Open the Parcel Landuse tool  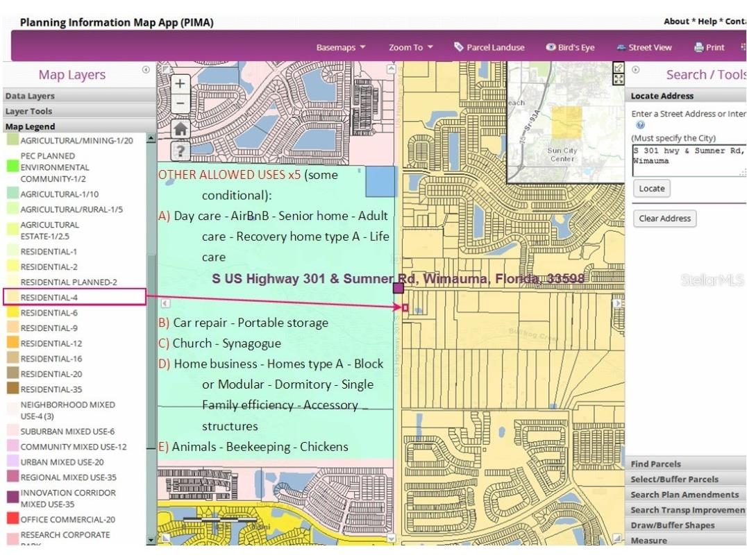click(x=489, y=48)
